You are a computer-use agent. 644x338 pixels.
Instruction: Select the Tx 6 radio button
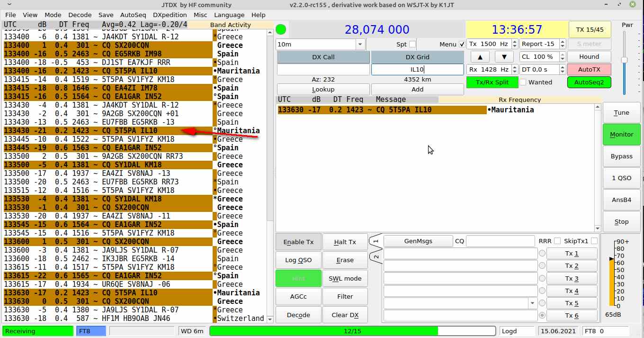[x=542, y=316]
